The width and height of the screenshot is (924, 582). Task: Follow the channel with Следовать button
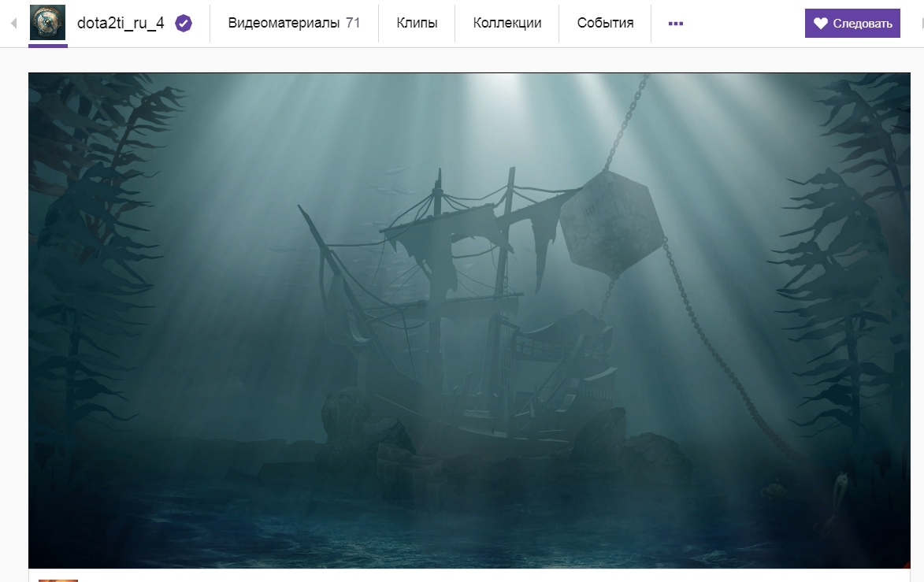[x=852, y=24]
